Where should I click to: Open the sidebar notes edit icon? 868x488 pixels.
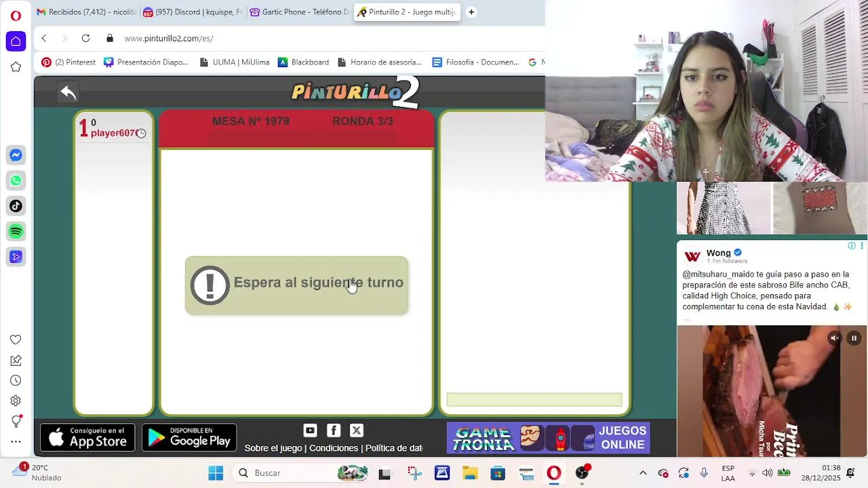16,360
